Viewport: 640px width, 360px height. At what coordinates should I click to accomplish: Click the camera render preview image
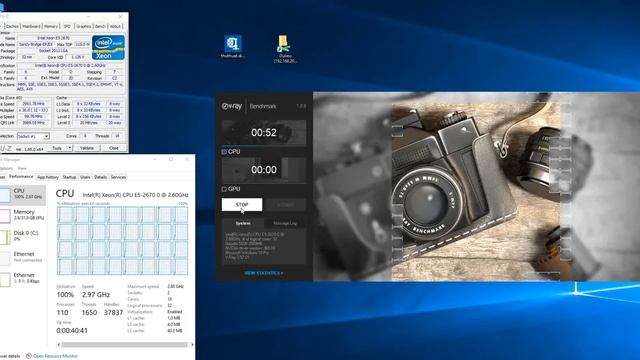(476, 187)
